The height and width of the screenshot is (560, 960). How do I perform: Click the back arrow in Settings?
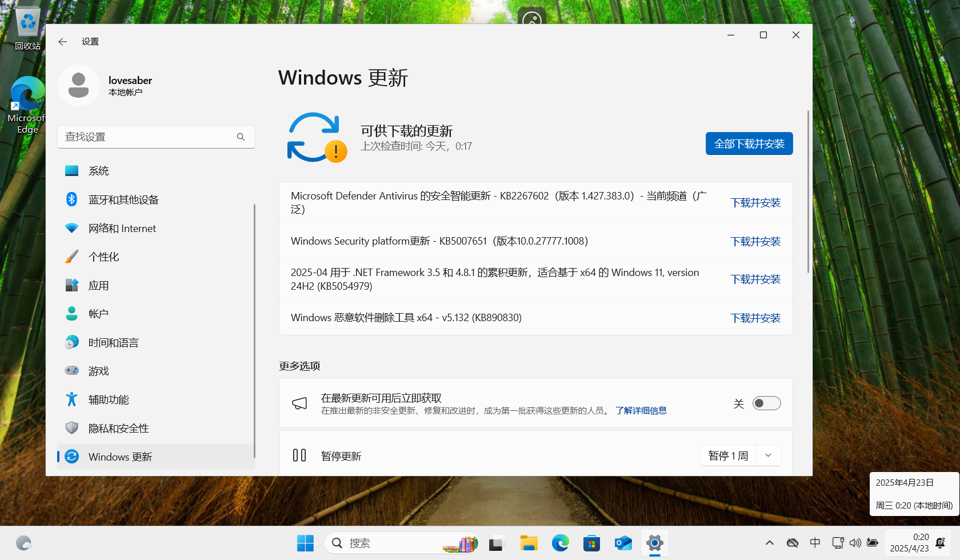click(x=63, y=42)
